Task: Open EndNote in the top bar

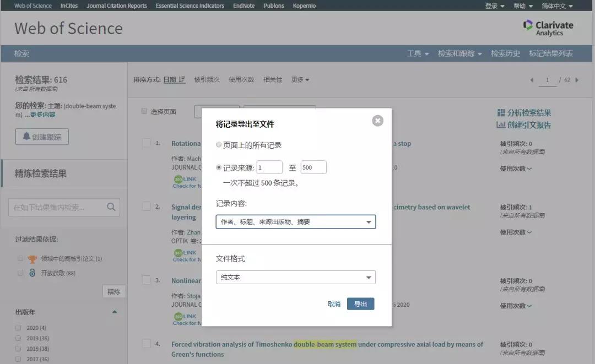Action: pyautogui.click(x=244, y=6)
